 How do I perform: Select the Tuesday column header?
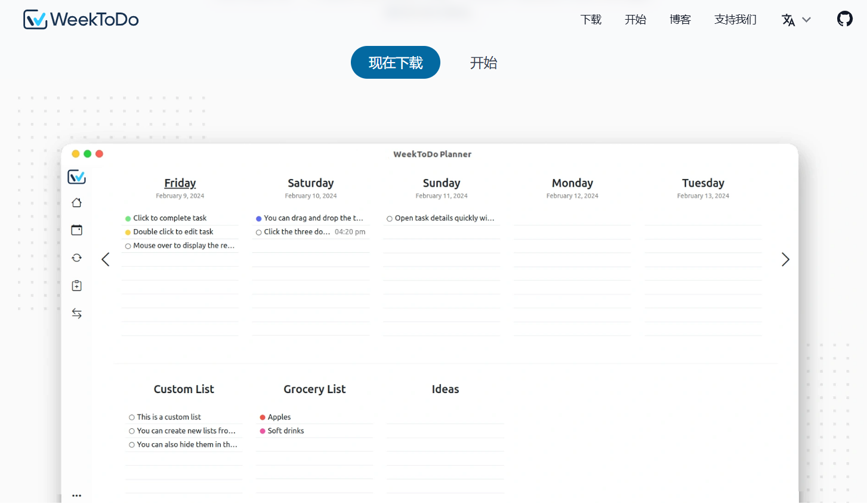click(x=703, y=183)
